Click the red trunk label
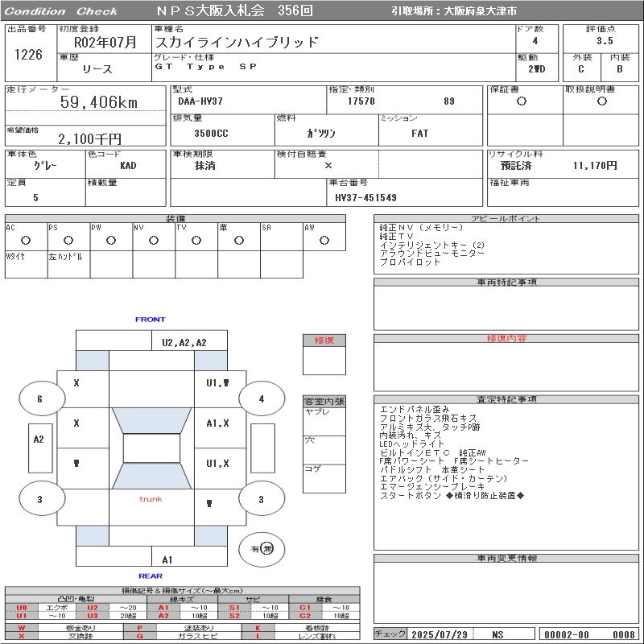Screen dimensions: 644x644 click(151, 499)
